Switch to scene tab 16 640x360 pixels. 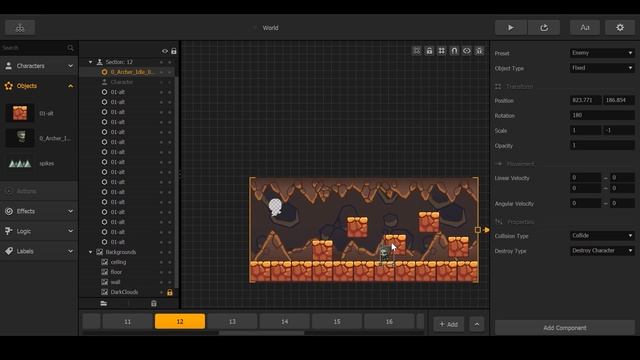pos(389,322)
